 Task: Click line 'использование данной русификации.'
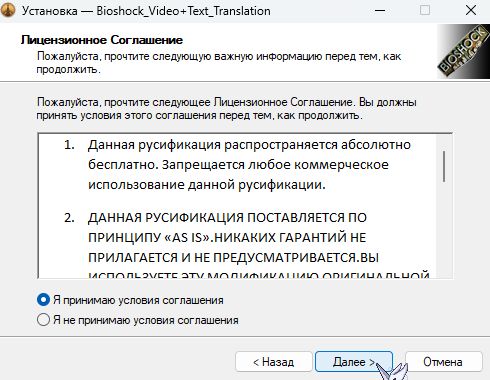click(207, 184)
